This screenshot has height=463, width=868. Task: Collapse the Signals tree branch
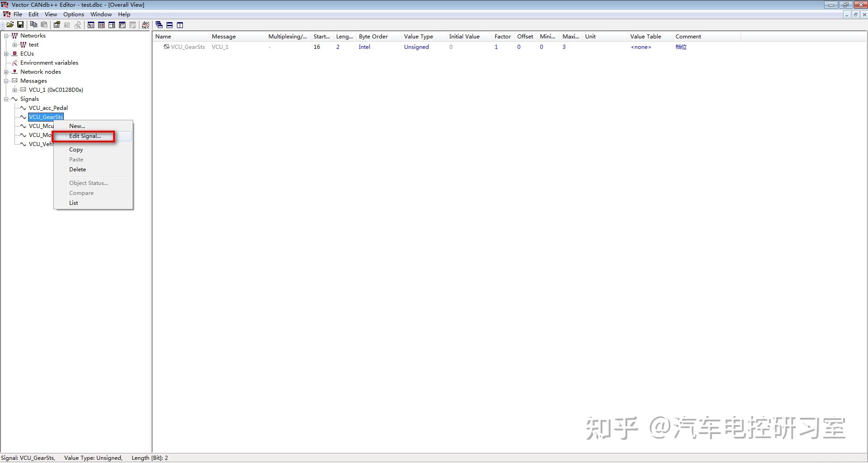[7, 99]
